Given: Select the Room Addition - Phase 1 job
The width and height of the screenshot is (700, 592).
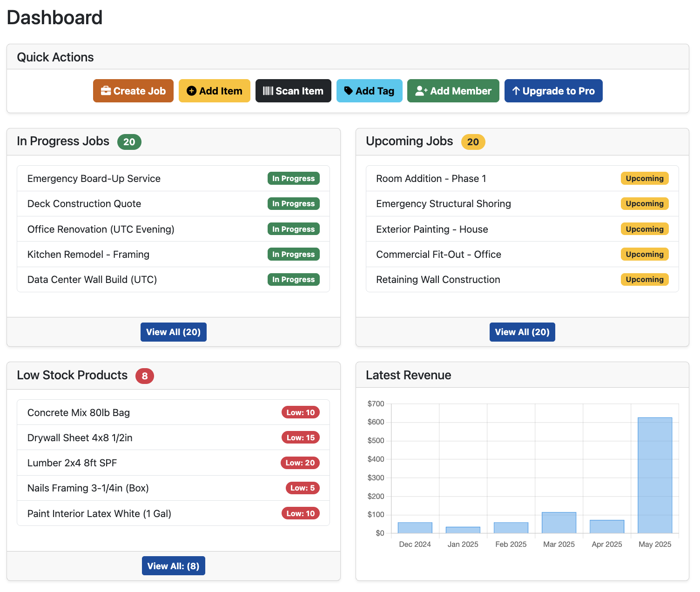Looking at the screenshot, I should click(x=431, y=178).
